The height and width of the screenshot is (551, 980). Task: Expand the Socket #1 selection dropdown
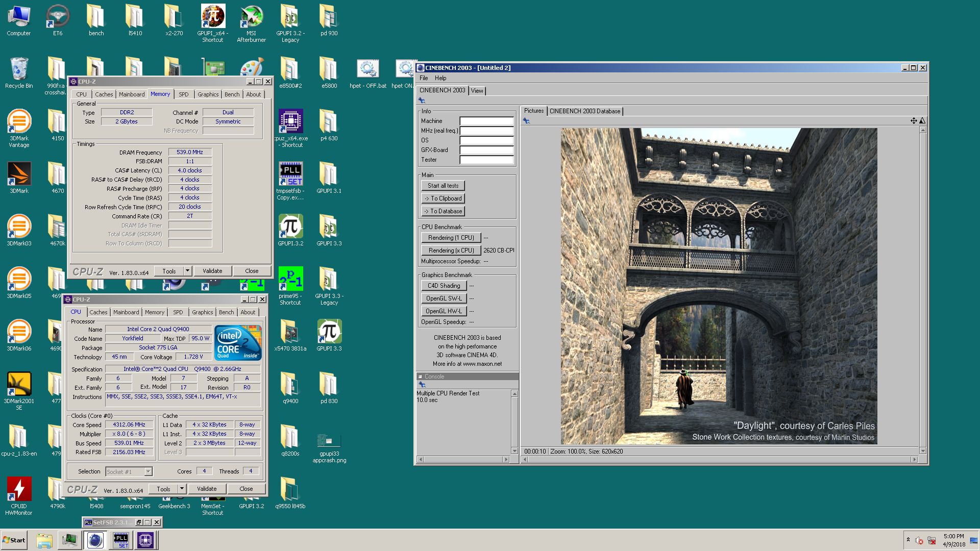[148, 472]
